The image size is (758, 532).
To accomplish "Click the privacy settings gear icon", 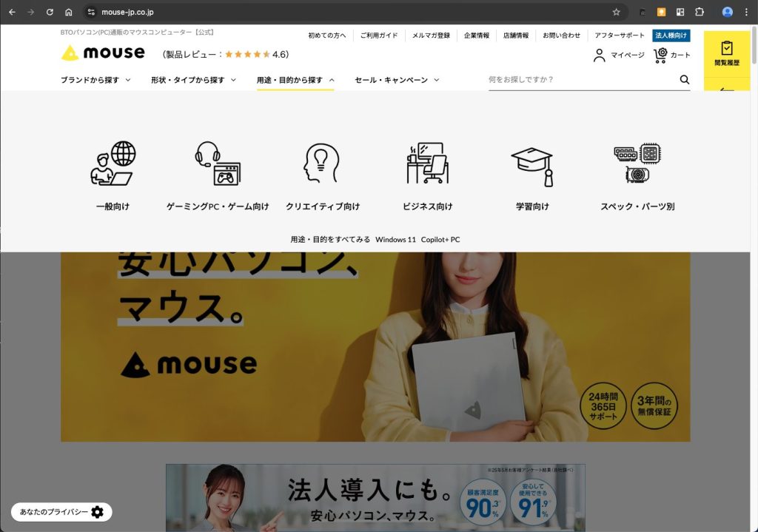I will click(x=97, y=512).
